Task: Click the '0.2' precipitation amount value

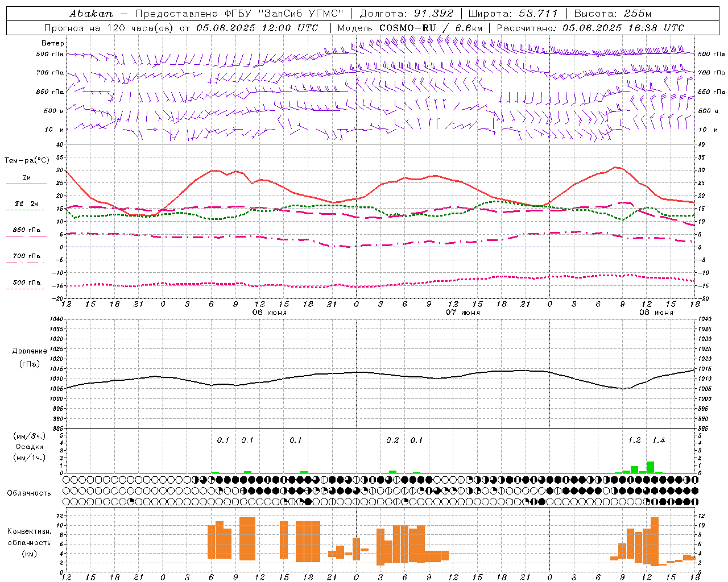Action: click(x=392, y=440)
